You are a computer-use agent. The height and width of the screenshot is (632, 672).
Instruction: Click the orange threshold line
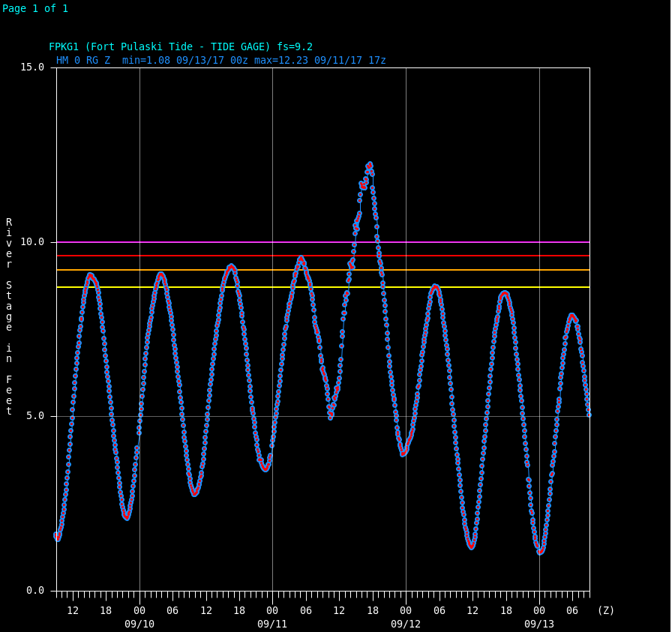[323, 270]
